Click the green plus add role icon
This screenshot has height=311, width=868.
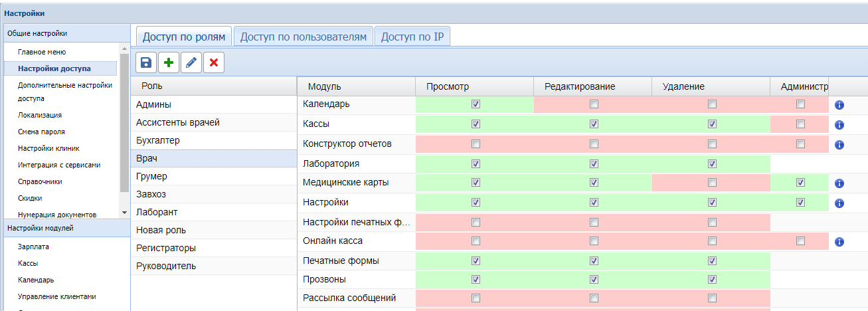(x=169, y=62)
